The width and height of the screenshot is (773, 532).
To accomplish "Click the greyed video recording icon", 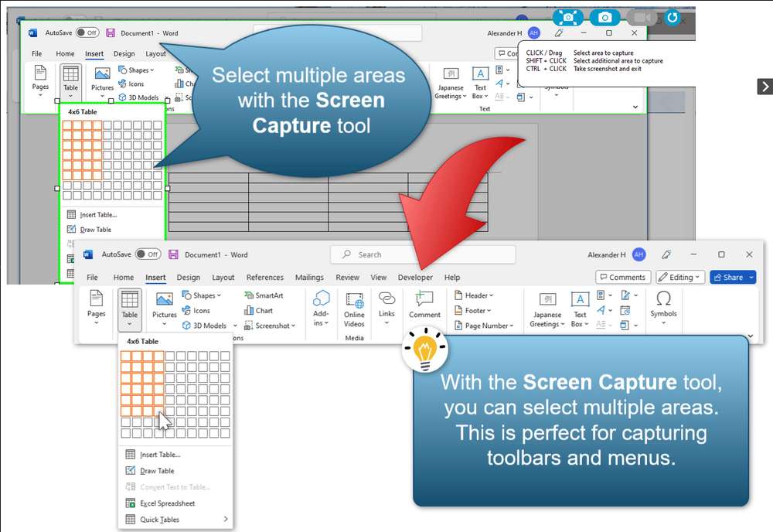I will click(642, 18).
